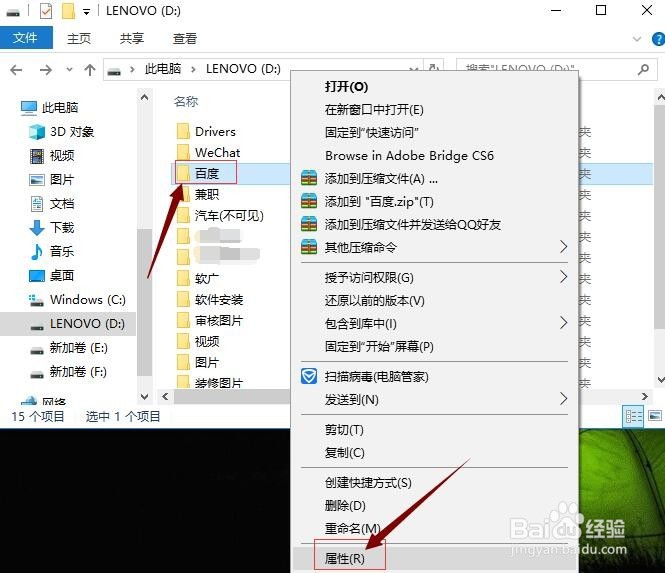Select 此电脑 in navigation pane
Viewport: 665px width, 573px height.
pyautogui.click(x=60, y=107)
